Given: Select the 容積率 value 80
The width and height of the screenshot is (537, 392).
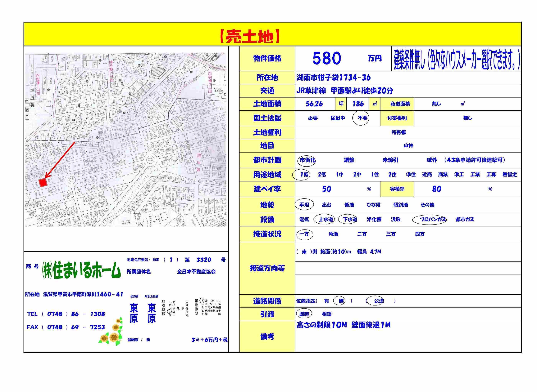Looking at the screenshot, I should click(437, 189).
